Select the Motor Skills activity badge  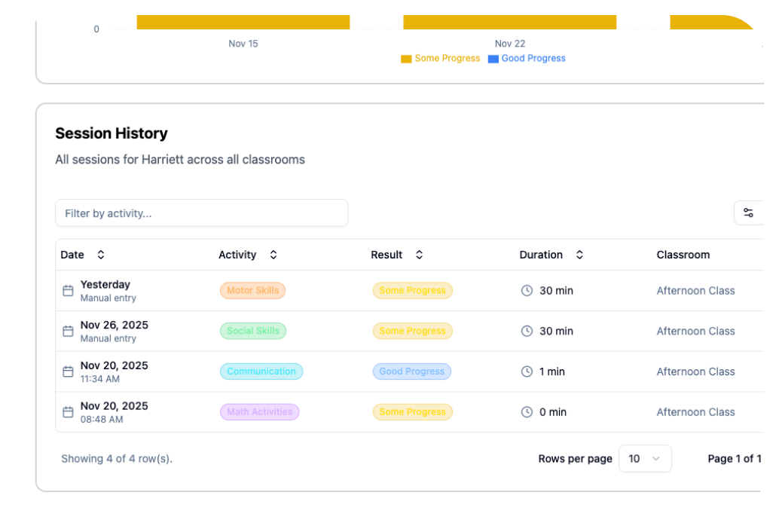point(252,290)
